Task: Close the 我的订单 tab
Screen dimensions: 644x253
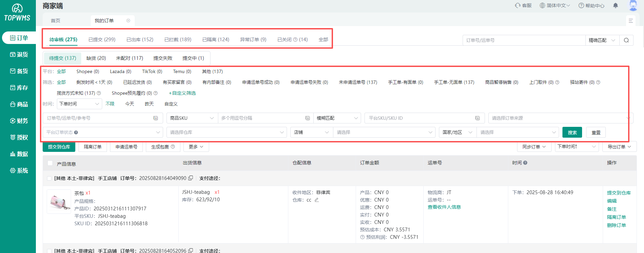Action: coord(128,21)
